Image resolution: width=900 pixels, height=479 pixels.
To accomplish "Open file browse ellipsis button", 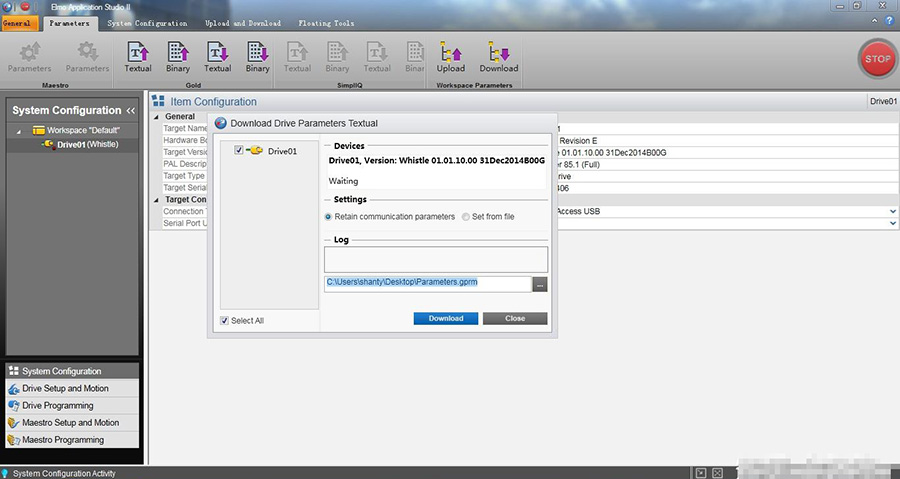I will [540, 284].
